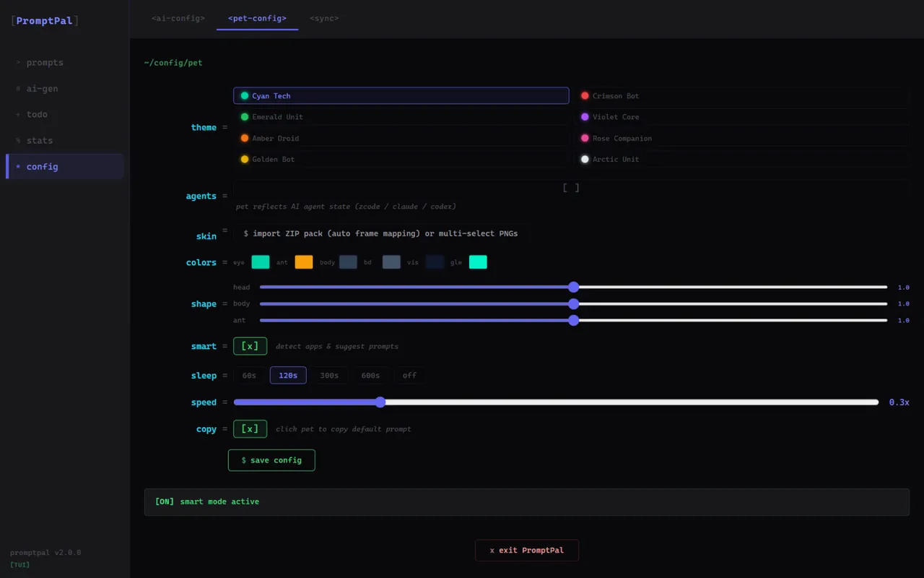This screenshot has width=924, height=578.
Task: Open prompts in the sidebar
Action: pyautogui.click(x=65, y=62)
